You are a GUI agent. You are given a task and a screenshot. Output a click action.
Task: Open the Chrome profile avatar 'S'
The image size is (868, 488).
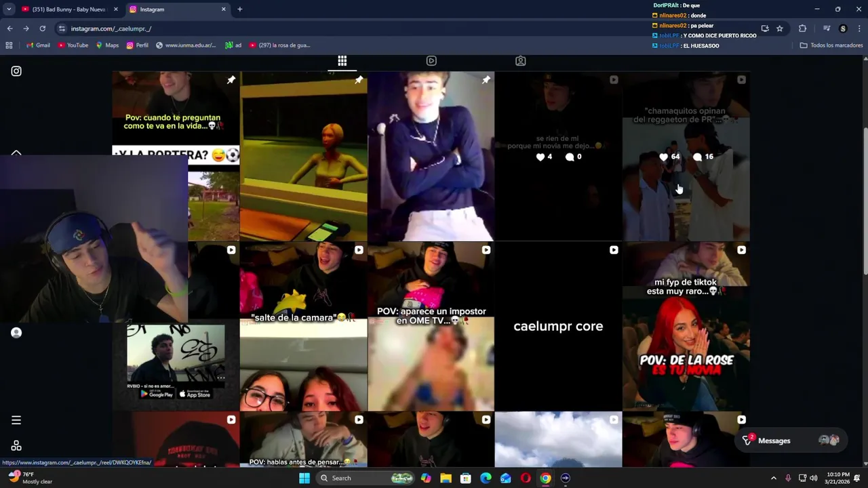(x=843, y=28)
